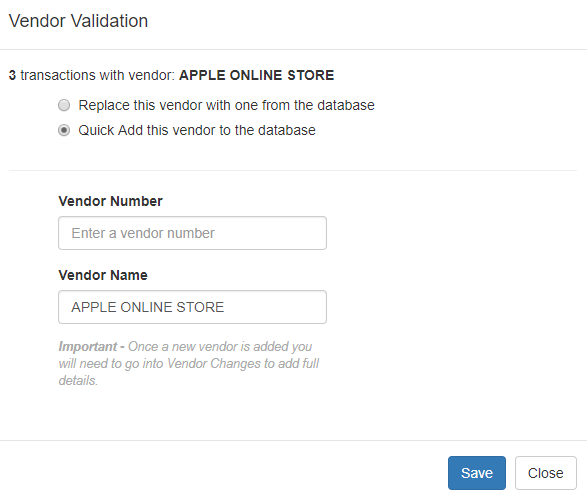Click the Vendor Name field label
The image size is (587, 499).
(103, 275)
